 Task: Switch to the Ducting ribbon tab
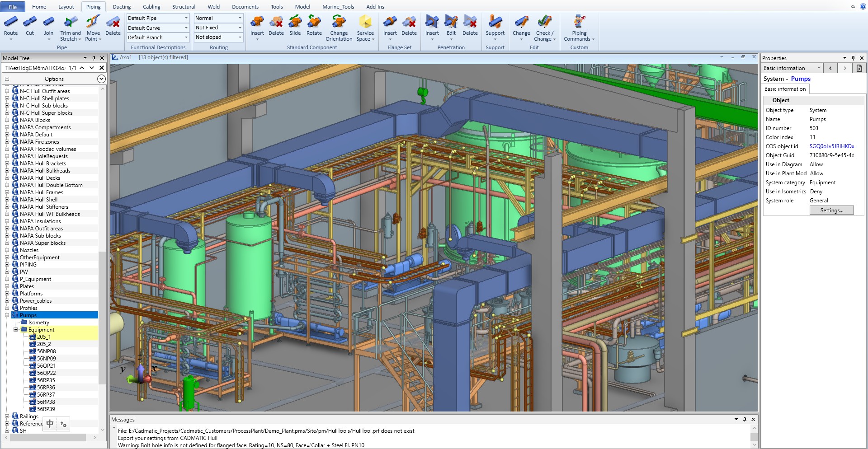coord(122,7)
